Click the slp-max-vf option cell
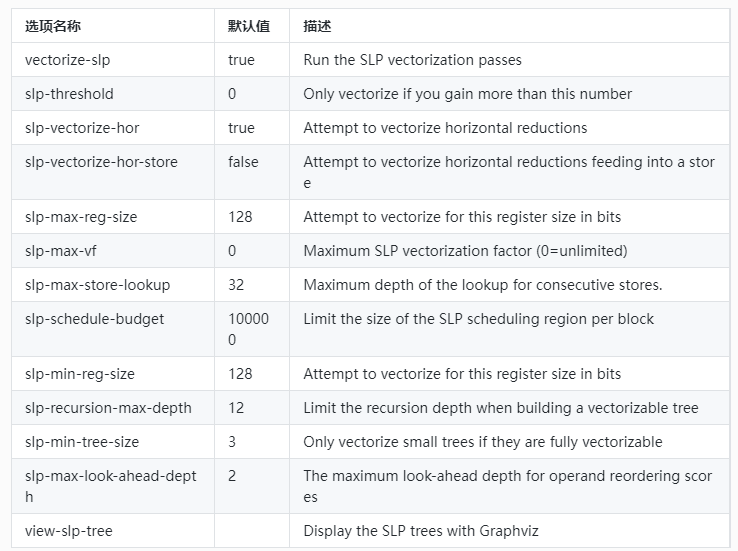 pos(62,250)
